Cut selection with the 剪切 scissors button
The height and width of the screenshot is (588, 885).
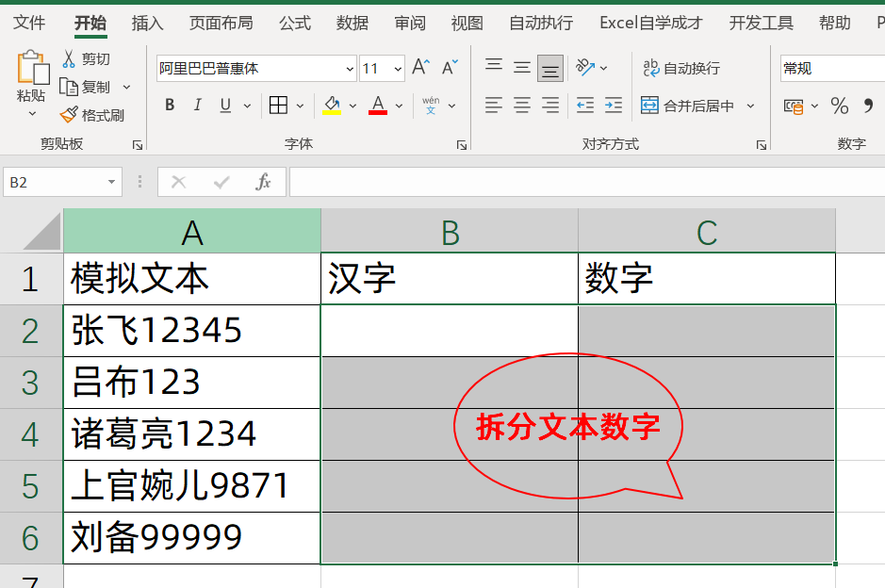[x=87, y=58]
